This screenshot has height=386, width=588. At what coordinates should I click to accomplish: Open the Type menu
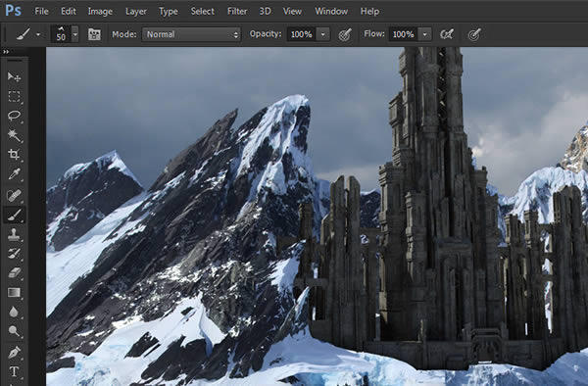(169, 11)
